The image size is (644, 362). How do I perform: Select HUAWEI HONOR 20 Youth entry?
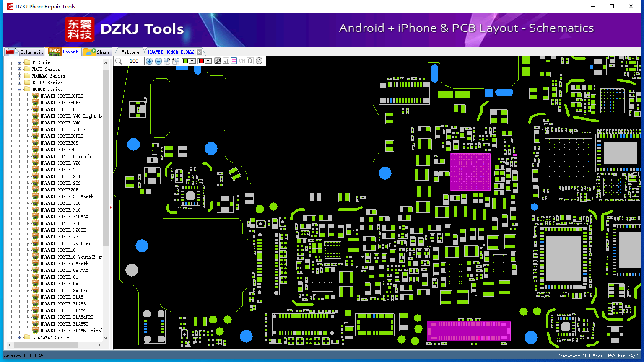(67, 197)
